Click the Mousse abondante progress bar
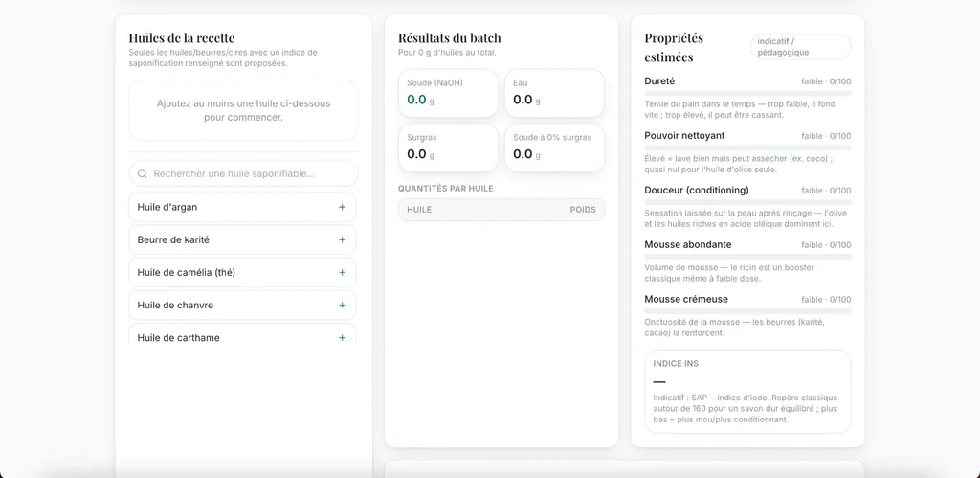The width and height of the screenshot is (980, 478). click(x=747, y=257)
